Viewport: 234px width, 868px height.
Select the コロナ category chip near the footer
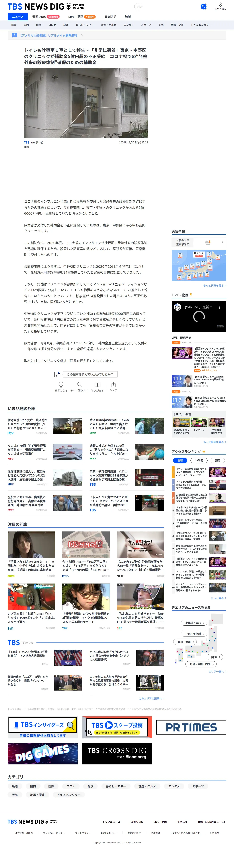click(71, 786)
